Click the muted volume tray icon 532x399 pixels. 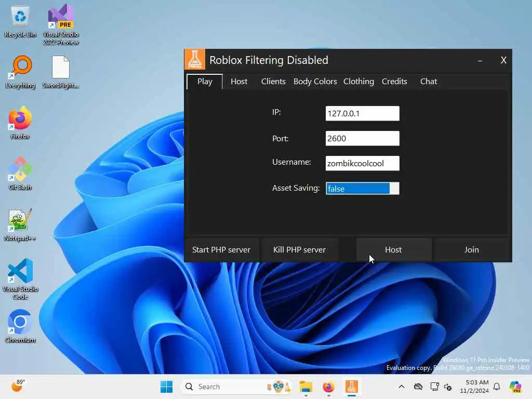[448, 387]
